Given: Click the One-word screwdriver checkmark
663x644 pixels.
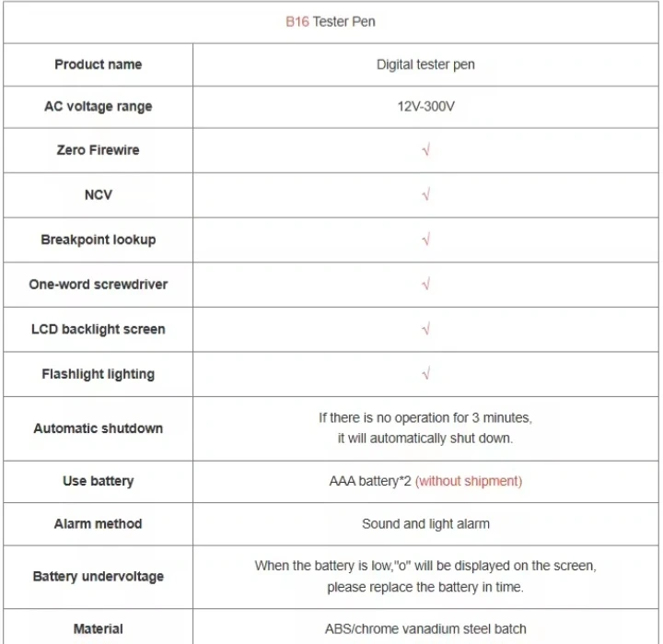Looking at the screenshot, I should pos(425,285).
